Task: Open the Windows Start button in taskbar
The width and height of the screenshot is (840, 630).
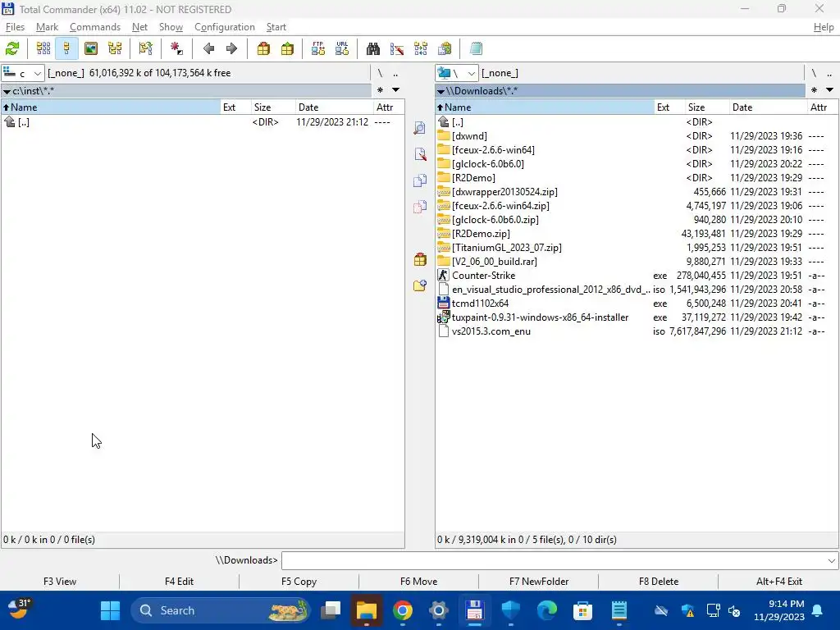Action: pos(111,610)
